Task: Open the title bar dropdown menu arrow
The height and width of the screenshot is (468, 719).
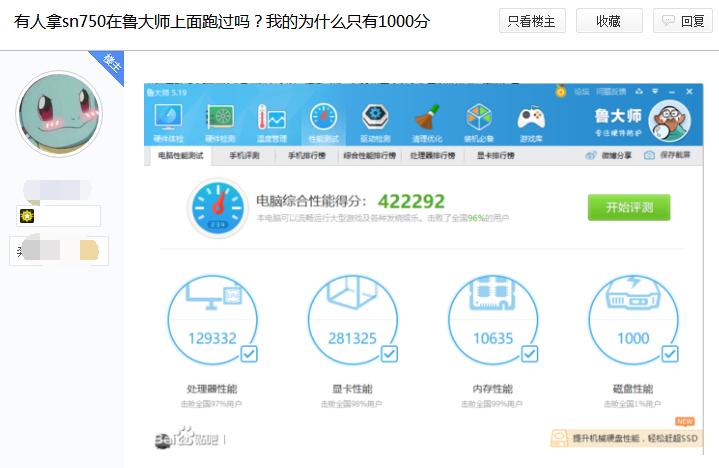Action: point(655,92)
